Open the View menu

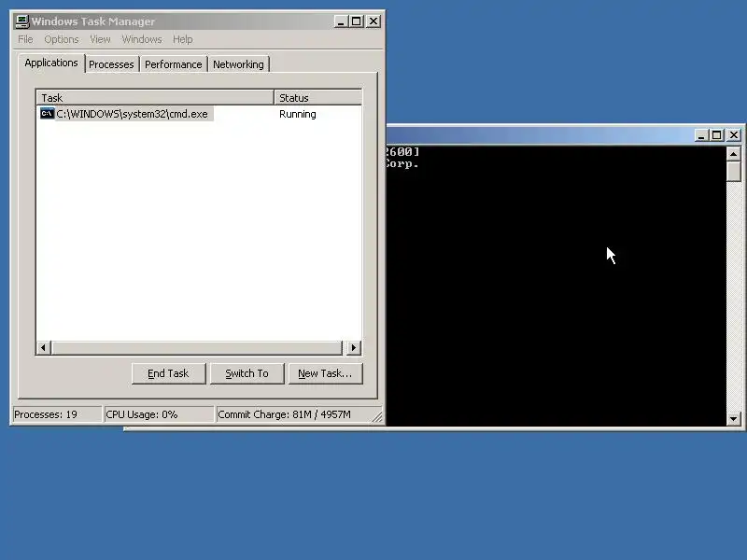tap(100, 39)
